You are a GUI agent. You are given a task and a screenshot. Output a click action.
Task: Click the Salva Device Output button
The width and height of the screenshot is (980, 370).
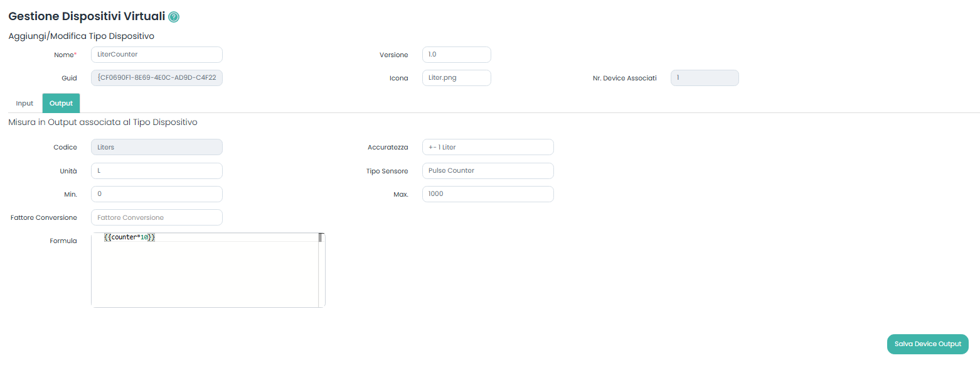pyautogui.click(x=927, y=344)
